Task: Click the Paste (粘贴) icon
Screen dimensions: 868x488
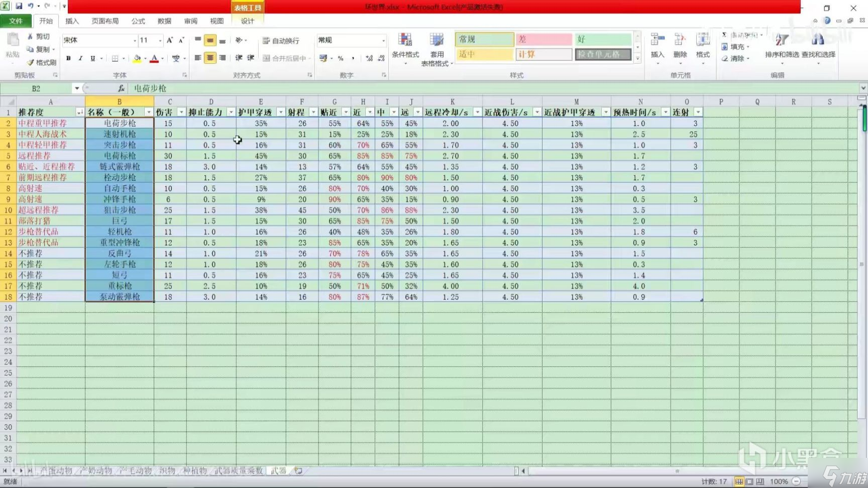Action: tap(13, 39)
